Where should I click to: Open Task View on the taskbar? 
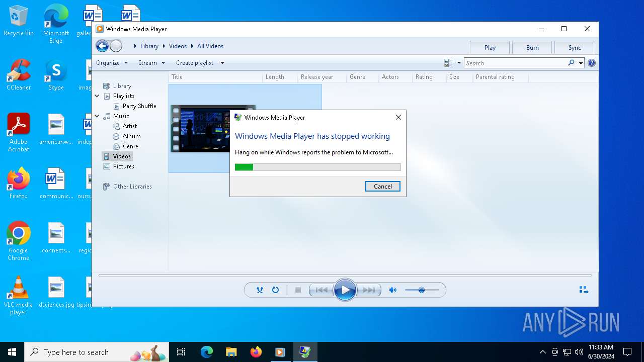(x=181, y=352)
